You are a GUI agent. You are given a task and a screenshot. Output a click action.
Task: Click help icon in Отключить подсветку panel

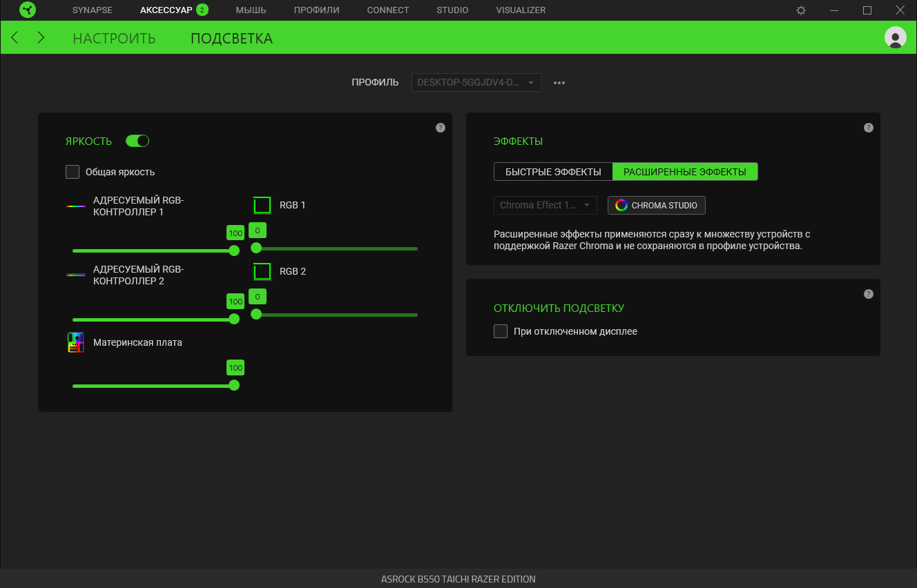coord(869,294)
